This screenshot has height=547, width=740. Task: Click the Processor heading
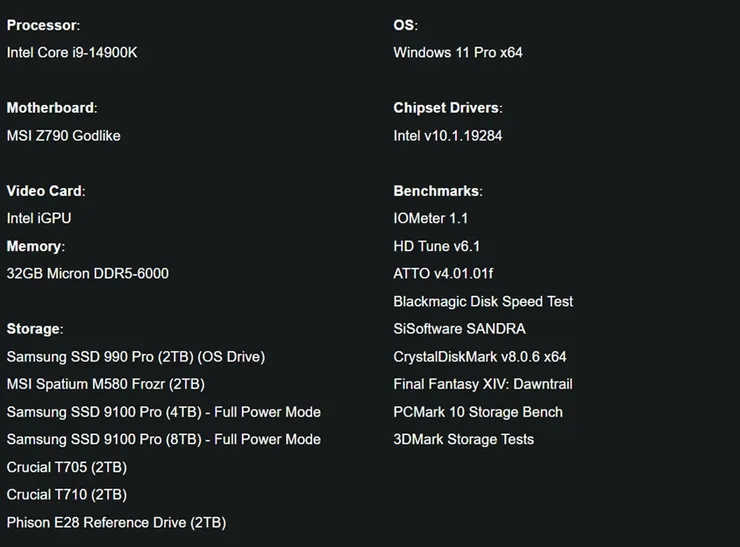tap(43, 25)
